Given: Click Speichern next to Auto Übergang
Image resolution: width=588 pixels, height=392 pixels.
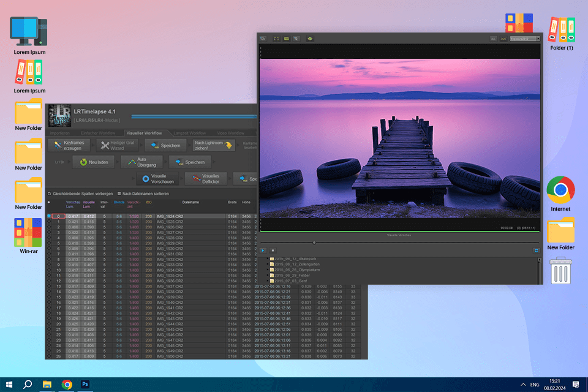Looking at the screenshot, I should 190,162.
